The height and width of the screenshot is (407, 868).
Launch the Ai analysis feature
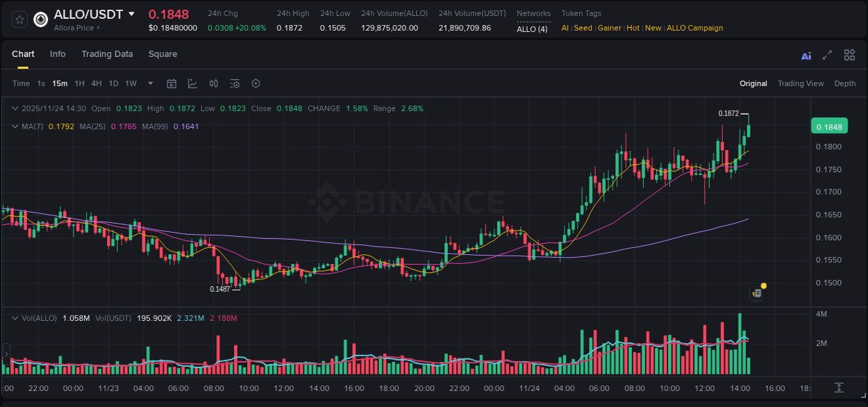point(806,54)
